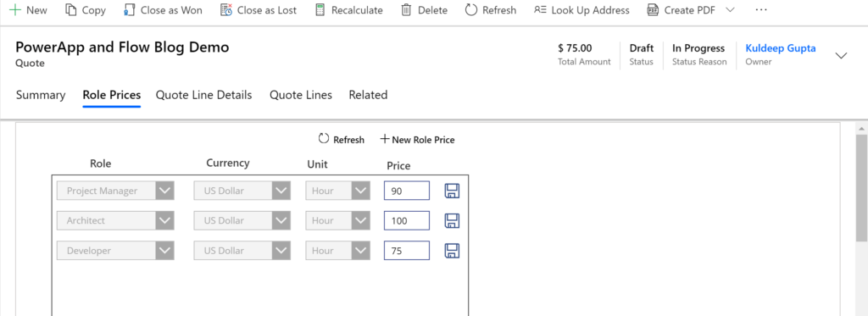The height and width of the screenshot is (316, 868).
Task: Open owner Kuldeep Gupta link
Action: tap(781, 48)
